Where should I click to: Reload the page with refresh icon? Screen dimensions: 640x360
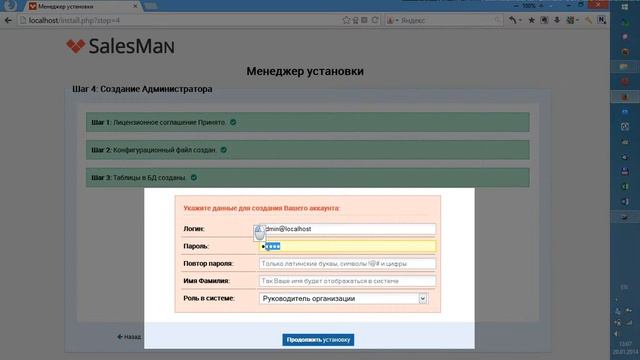pos(375,20)
